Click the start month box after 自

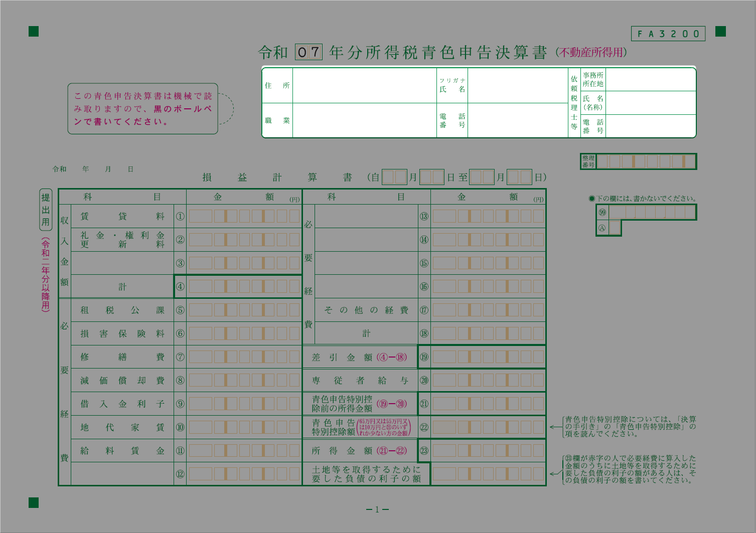click(x=394, y=177)
